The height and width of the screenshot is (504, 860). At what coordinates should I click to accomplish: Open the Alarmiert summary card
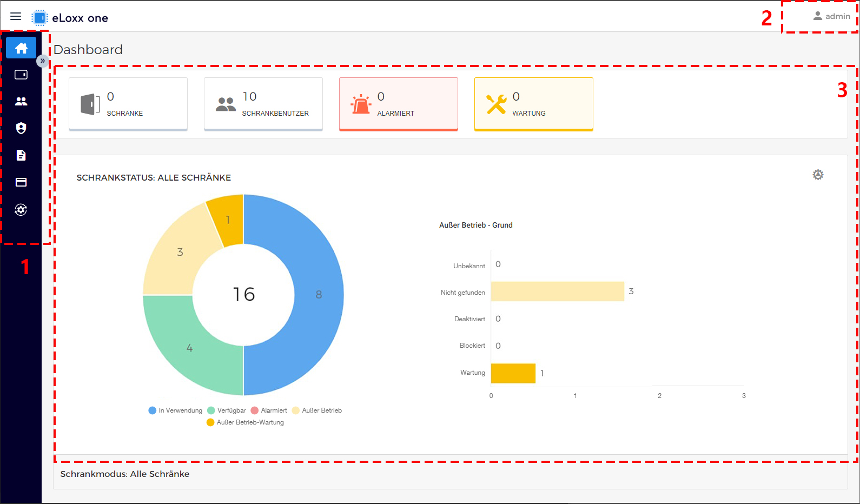pos(399,104)
